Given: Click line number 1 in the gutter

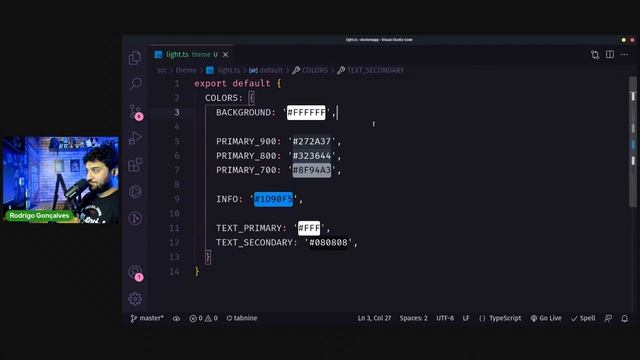Looking at the screenshot, I should (177, 84).
